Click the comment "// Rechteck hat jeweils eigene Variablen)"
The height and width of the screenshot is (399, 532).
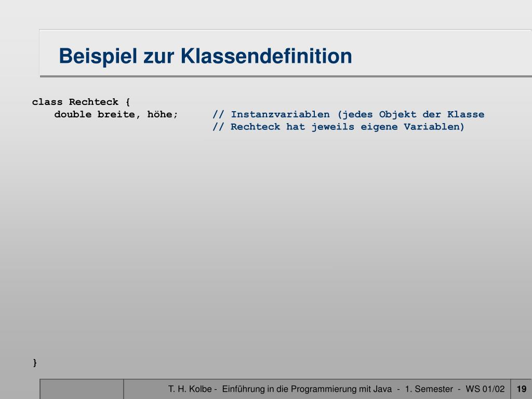tap(338, 127)
